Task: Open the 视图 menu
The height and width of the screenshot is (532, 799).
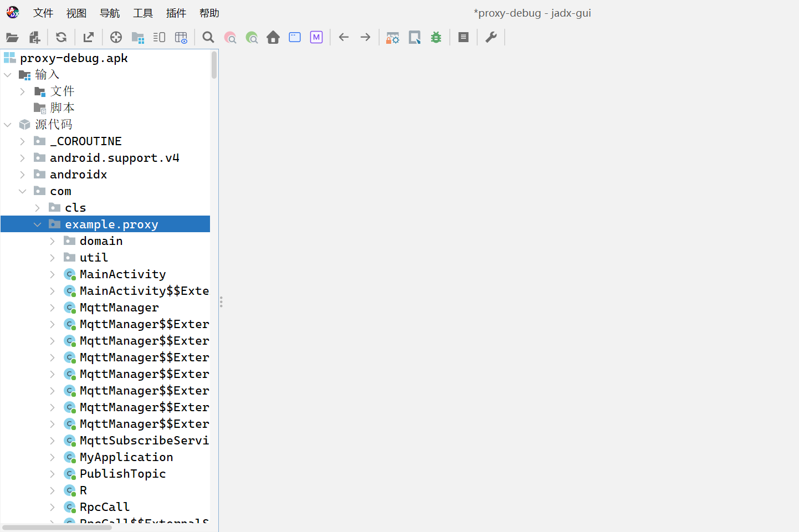Action: (76, 13)
